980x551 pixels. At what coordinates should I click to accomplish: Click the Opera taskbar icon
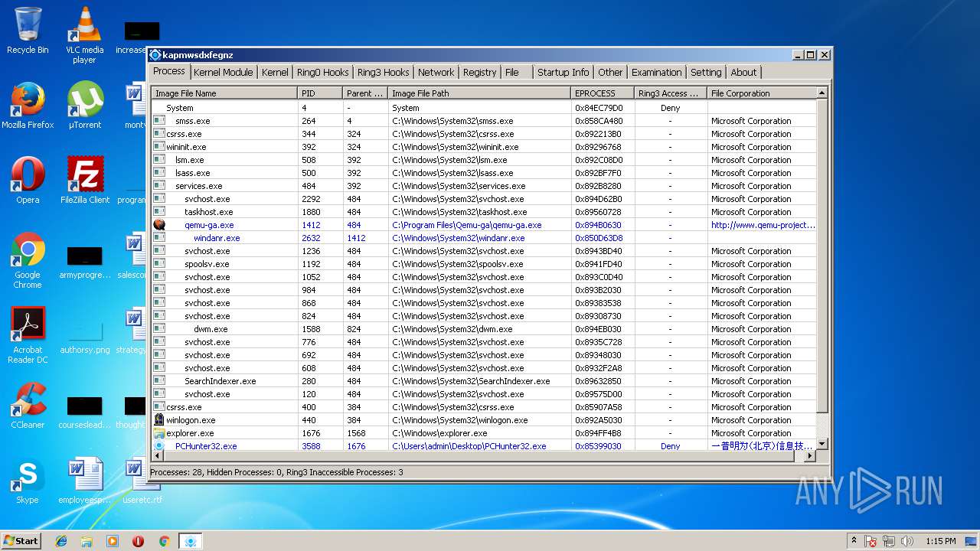(x=139, y=541)
